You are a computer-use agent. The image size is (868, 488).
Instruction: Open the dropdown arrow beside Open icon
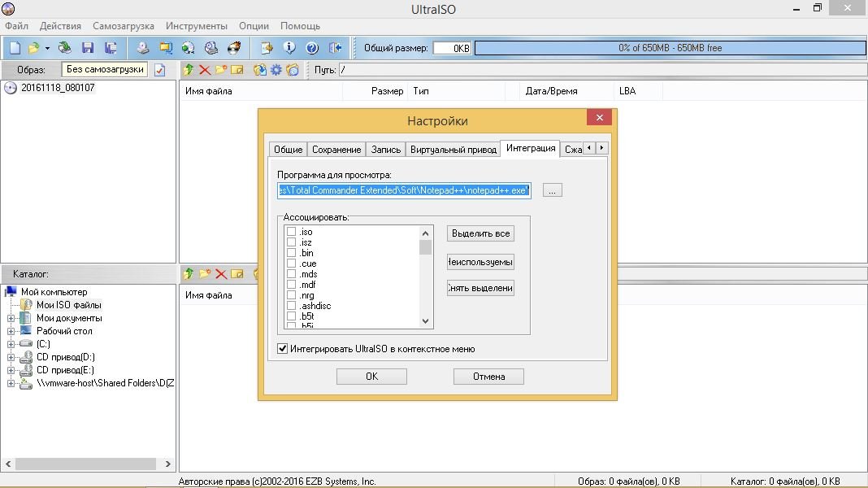tap(47, 48)
